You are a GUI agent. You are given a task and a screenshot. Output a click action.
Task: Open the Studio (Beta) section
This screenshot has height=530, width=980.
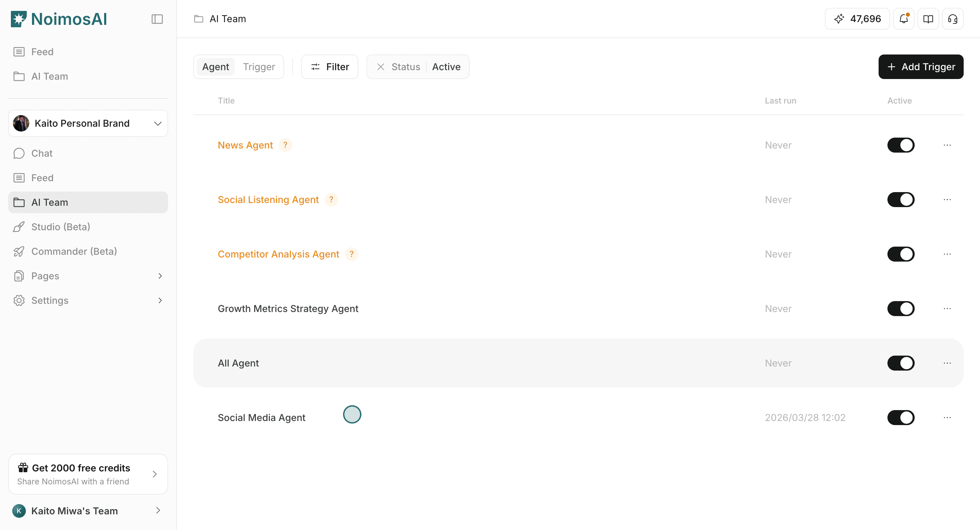60,227
